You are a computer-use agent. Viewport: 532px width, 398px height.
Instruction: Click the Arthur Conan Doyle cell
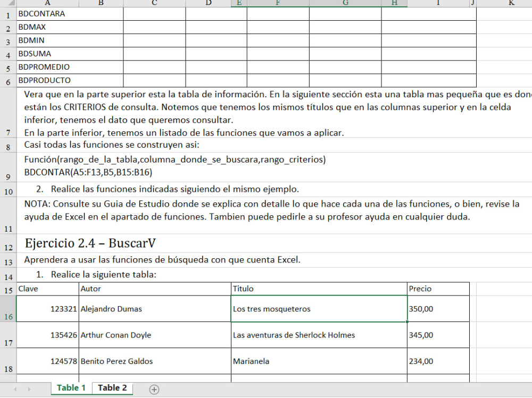tap(155, 335)
